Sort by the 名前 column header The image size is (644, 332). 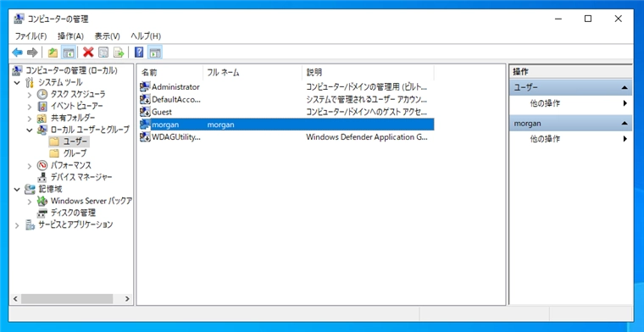coord(170,73)
